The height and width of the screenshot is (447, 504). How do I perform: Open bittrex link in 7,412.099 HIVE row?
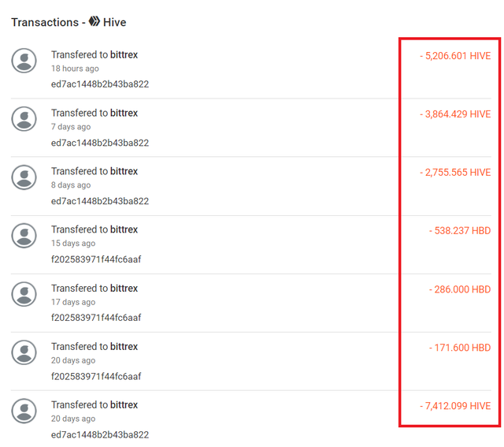coord(124,405)
